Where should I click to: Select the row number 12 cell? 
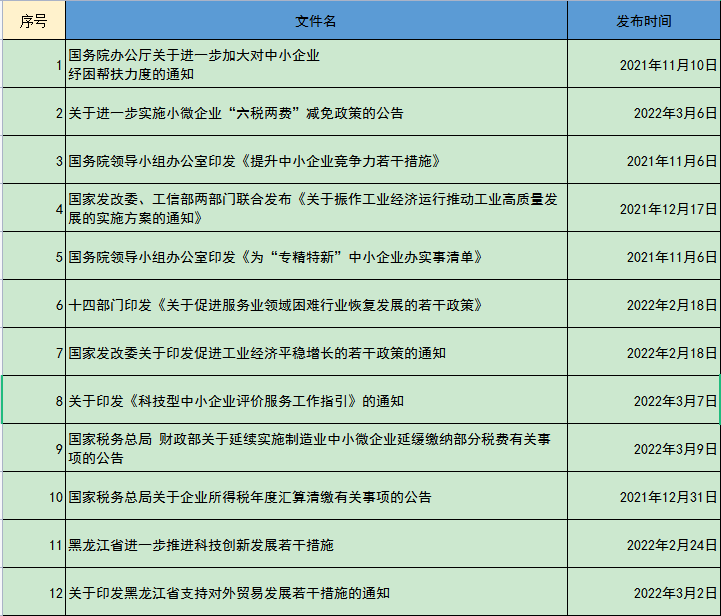[33, 593]
